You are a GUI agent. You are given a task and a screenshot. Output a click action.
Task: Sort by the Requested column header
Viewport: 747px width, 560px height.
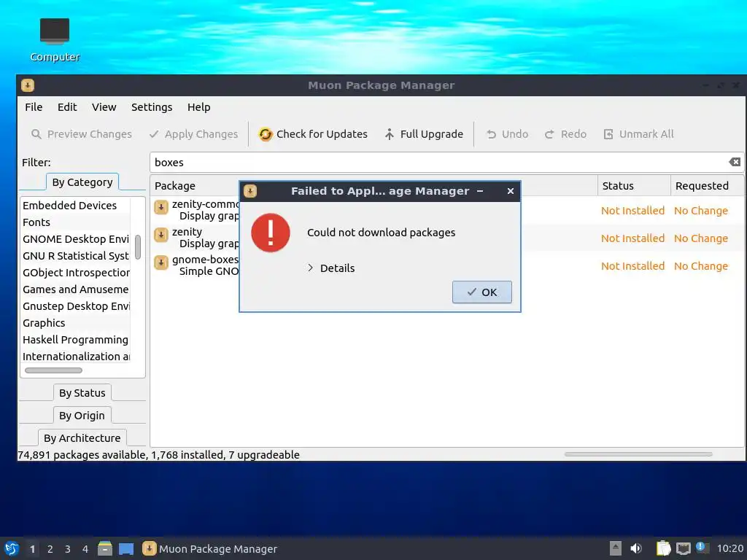click(x=707, y=186)
